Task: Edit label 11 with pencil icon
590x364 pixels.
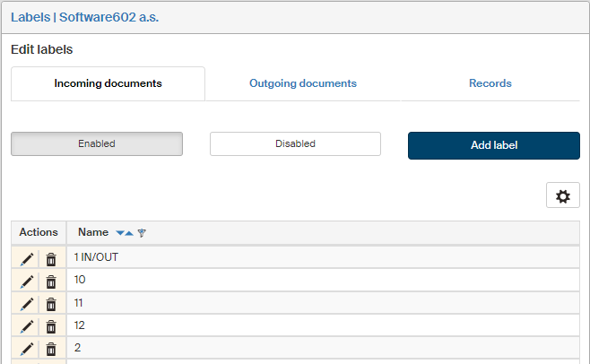Action: tap(27, 303)
